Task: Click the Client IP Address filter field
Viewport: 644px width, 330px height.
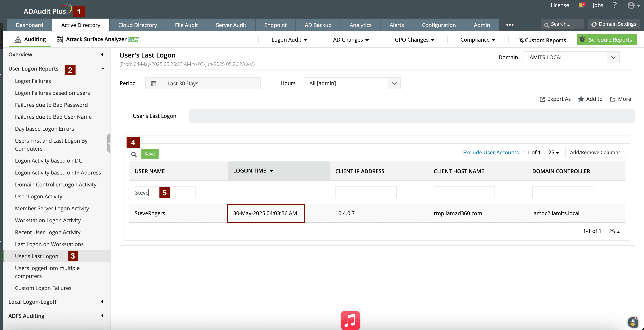Action: [x=366, y=192]
